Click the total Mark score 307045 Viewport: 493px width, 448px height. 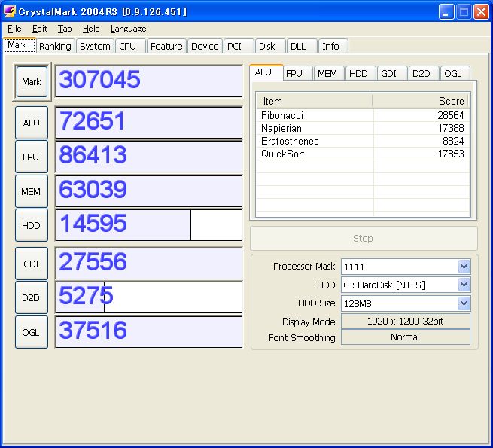coord(149,81)
